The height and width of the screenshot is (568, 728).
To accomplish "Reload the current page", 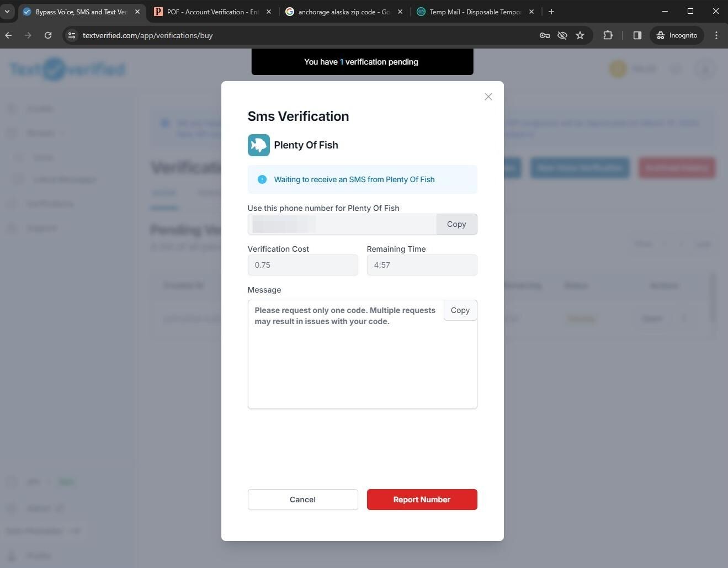I will (x=48, y=35).
